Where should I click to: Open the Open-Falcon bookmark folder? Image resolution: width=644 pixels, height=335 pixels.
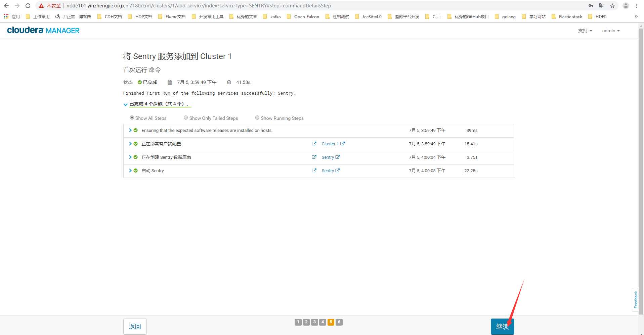(303, 16)
